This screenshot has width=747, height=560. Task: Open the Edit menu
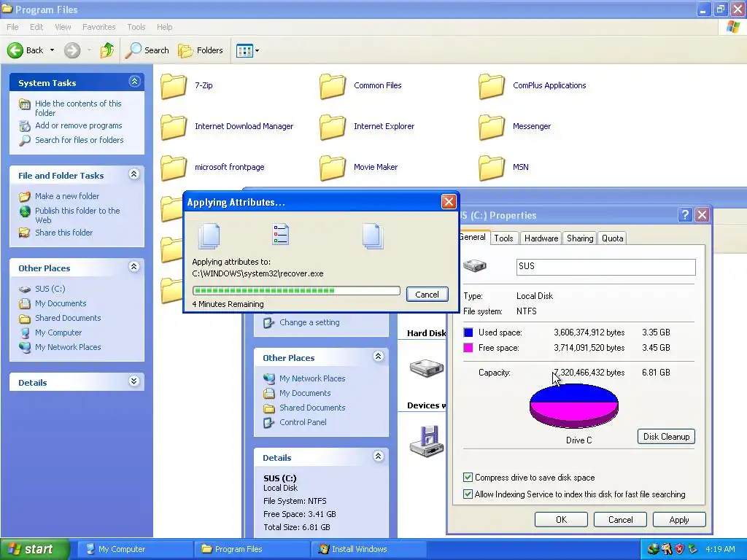[x=36, y=27]
